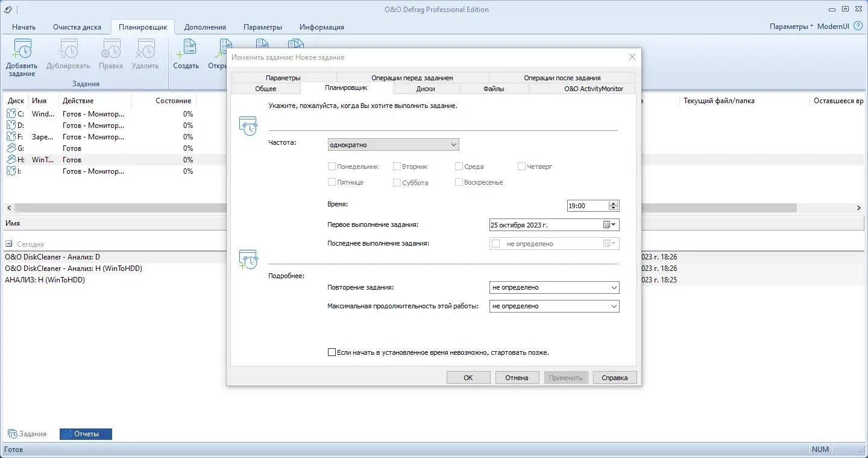This screenshot has width=868, height=458.
Task: Open the Информация ribbon tab
Action: coord(322,27)
